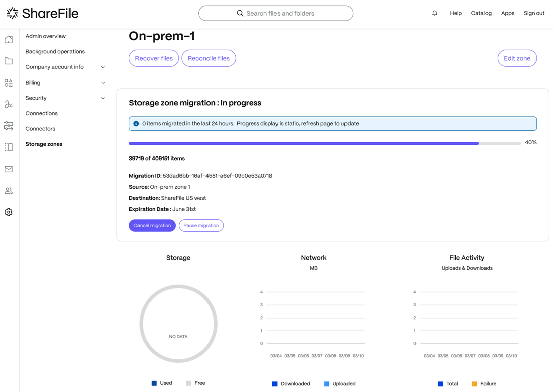Open the Billing section

33,83
